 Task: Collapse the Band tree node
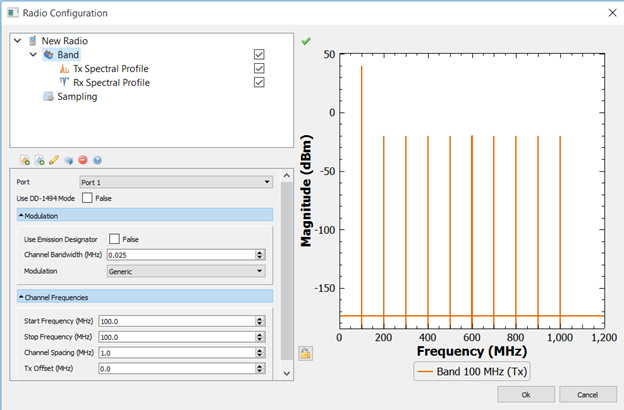coord(33,55)
